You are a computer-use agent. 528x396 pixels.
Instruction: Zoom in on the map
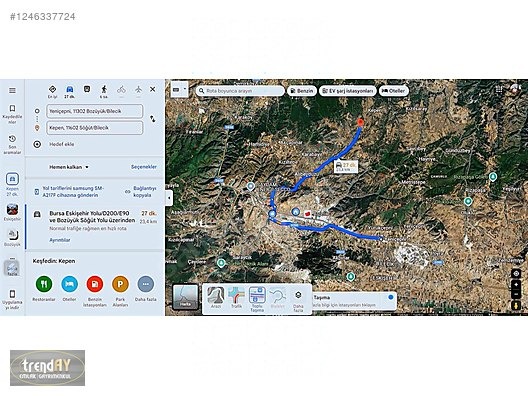pyautogui.click(x=516, y=285)
